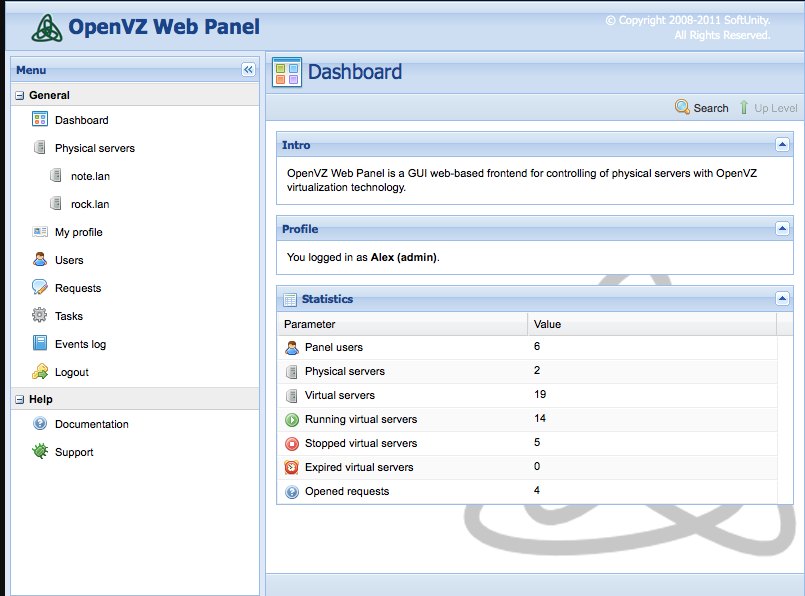Click the General section title
This screenshot has height=596, width=805.
pyautogui.click(x=49, y=95)
